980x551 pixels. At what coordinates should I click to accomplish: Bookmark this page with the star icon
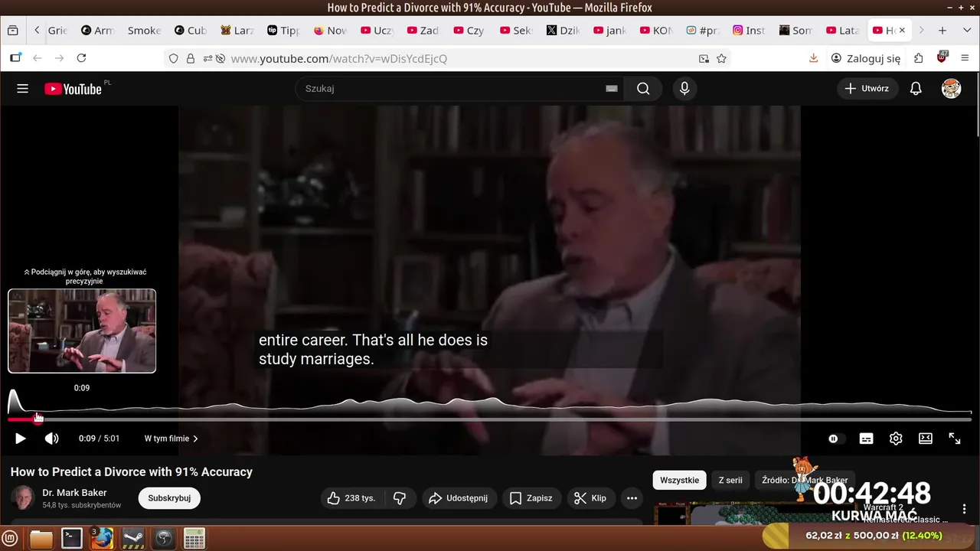pyautogui.click(x=721, y=58)
